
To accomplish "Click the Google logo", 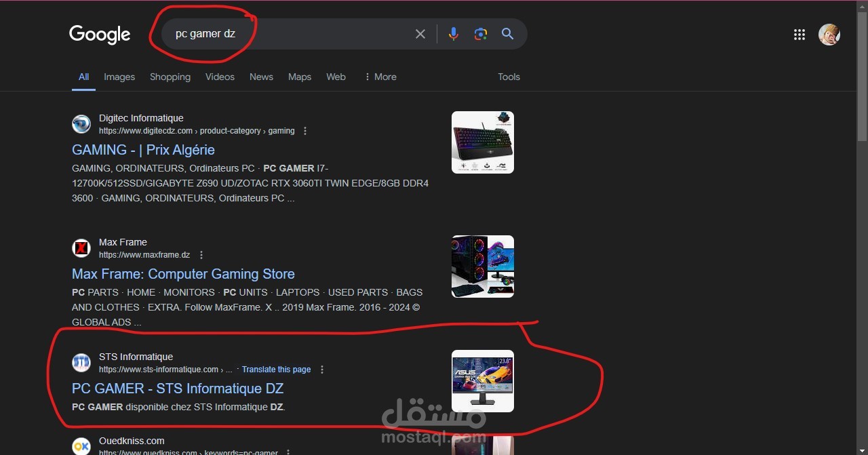I will pyautogui.click(x=100, y=35).
